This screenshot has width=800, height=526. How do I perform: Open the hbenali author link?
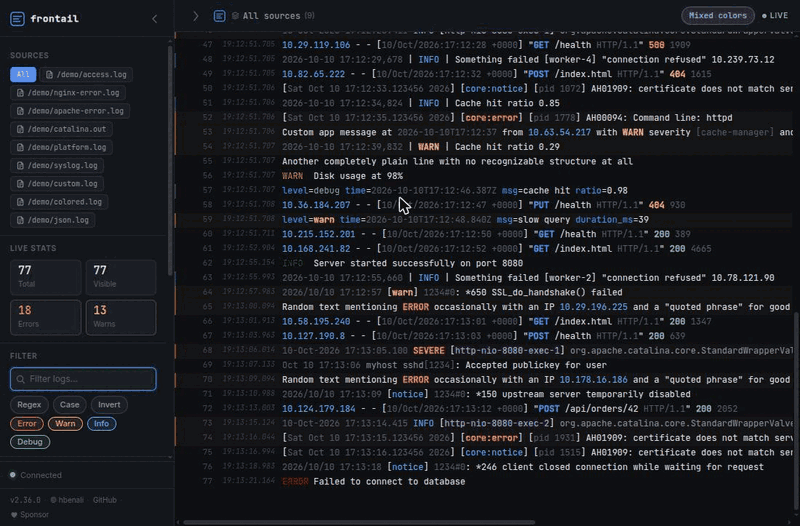tap(67, 500)
